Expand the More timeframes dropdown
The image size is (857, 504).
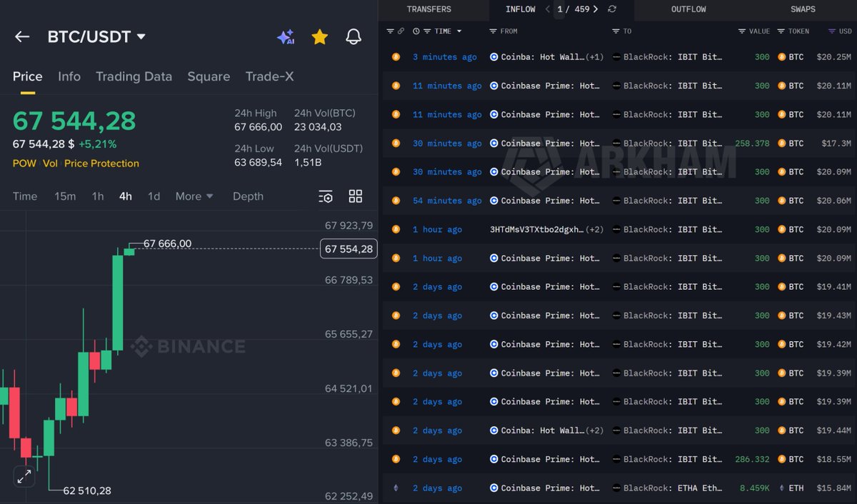(194, 196)
